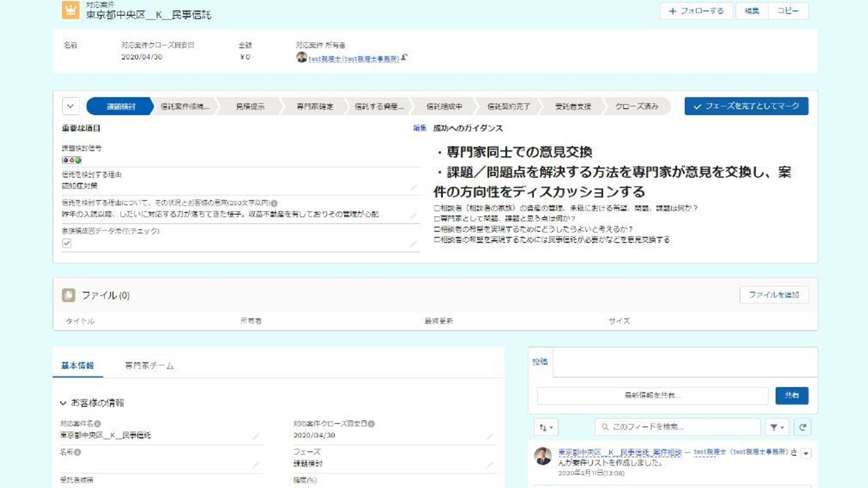Viewport: 868px width, 488px height.
Task: Refresh the feed with the reload icon
Action: point(802,427)
